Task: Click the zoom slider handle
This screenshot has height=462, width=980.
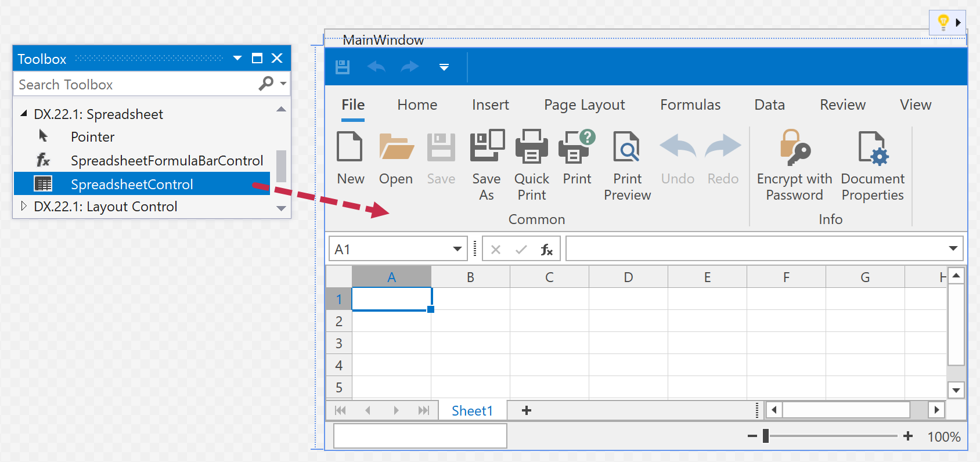Action: [766, 436]
